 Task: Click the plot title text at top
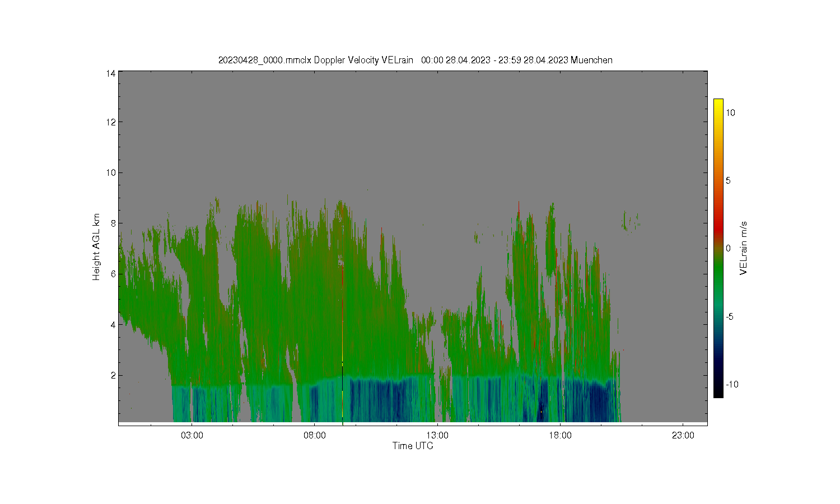click(415, 60)
